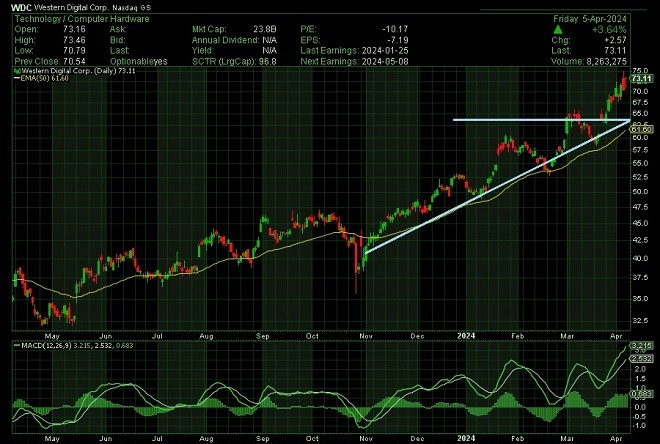Screen dimensions: 660x444
Task: Click the EMA(50) 61.60 legend entry
Action: 41,78
